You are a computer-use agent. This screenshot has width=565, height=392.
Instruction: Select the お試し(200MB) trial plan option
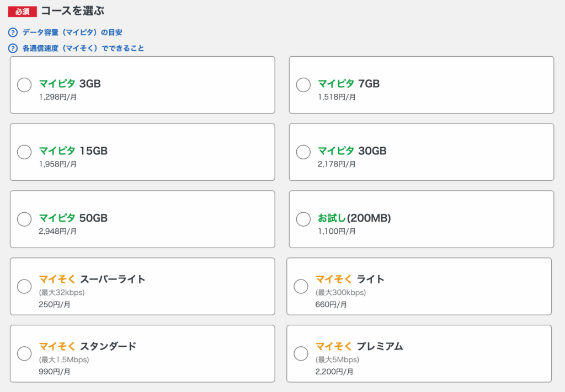click(303, 219)
